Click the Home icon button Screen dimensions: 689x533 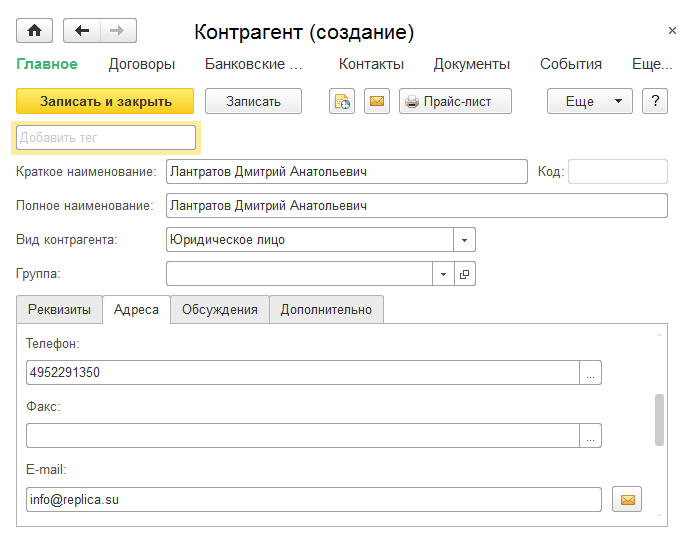(x=35, y=31)
